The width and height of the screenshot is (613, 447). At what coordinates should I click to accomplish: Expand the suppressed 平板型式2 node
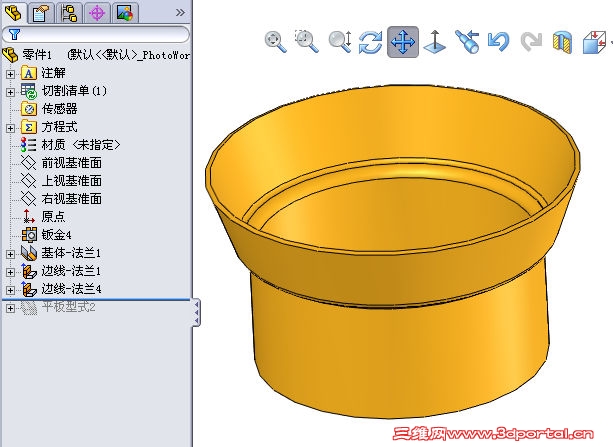point(10,308)
